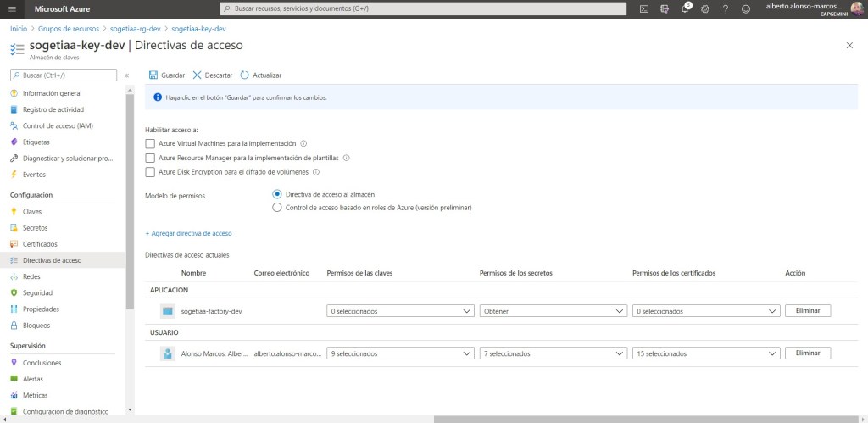Open Secretos in the sidebar menu
Image resolution: width=868 pixels, height=423 pixels.
(36, 228)
